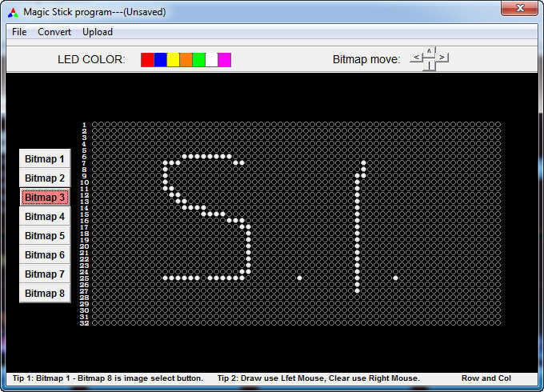Open the Convert menu

54,32
